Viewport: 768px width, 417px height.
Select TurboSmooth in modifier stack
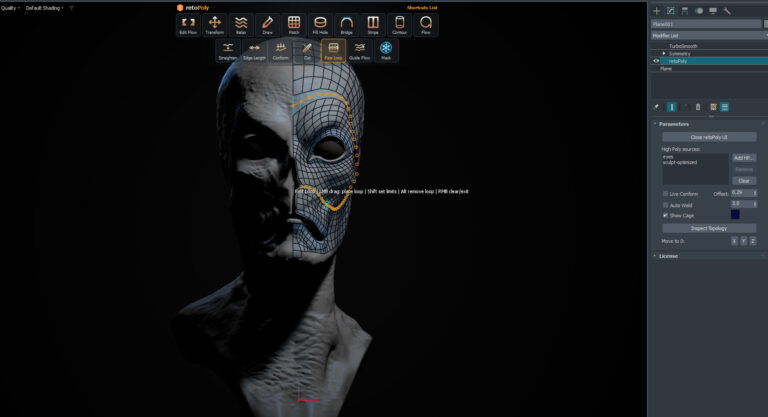pos(683,46)
